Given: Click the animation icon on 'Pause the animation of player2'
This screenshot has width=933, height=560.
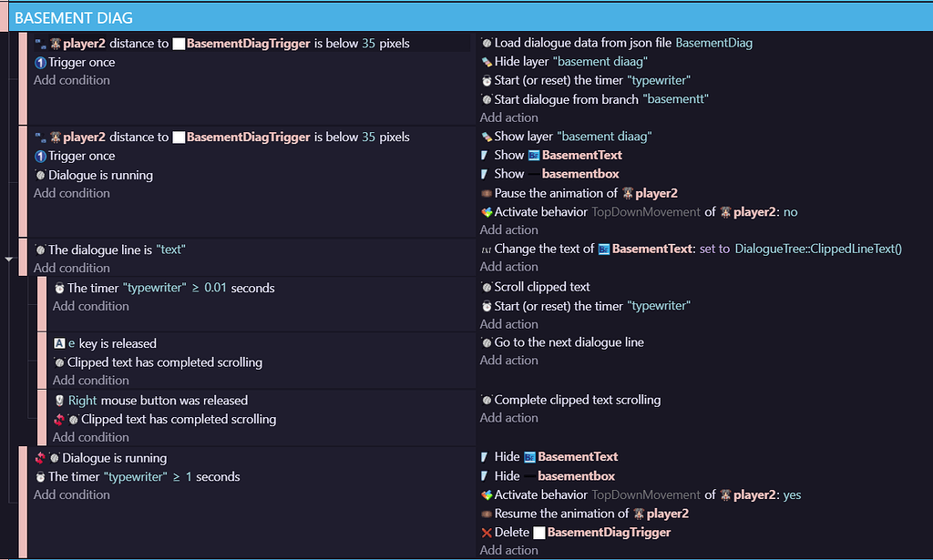Looking at the screenshot, I should click(486, 193).
